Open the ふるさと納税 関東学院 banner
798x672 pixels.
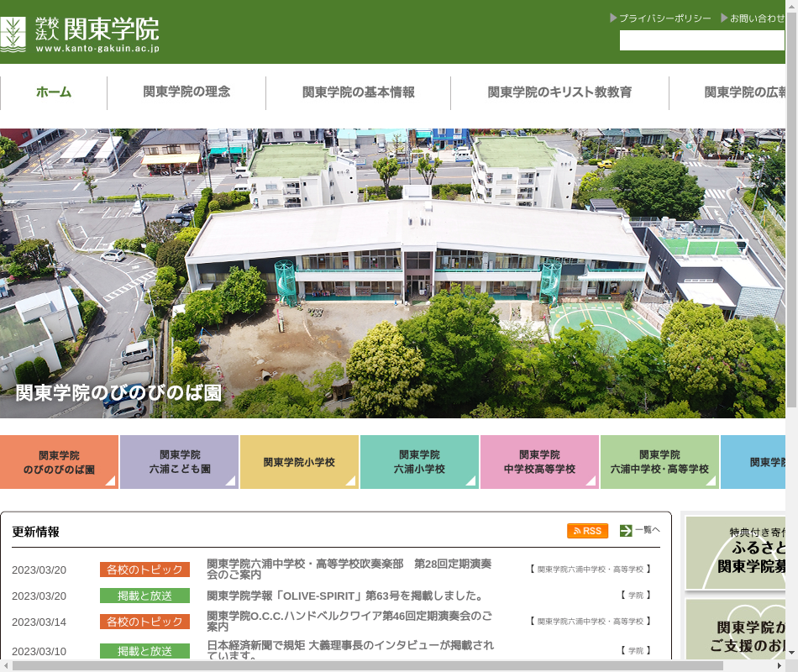(x=735, y=553)
